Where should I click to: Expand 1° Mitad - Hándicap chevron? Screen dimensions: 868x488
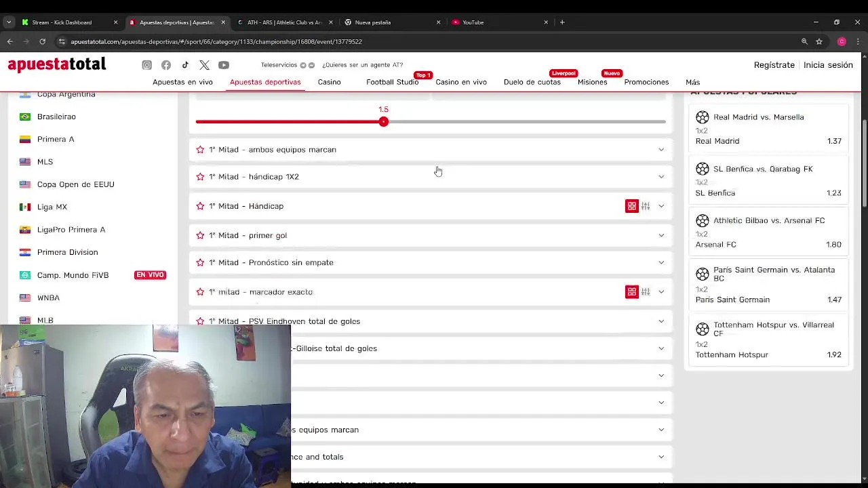point(661,206)
